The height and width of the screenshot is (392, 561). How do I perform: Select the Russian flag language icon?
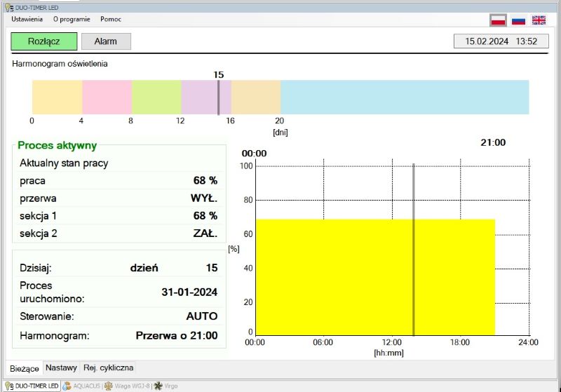[518, 20]
